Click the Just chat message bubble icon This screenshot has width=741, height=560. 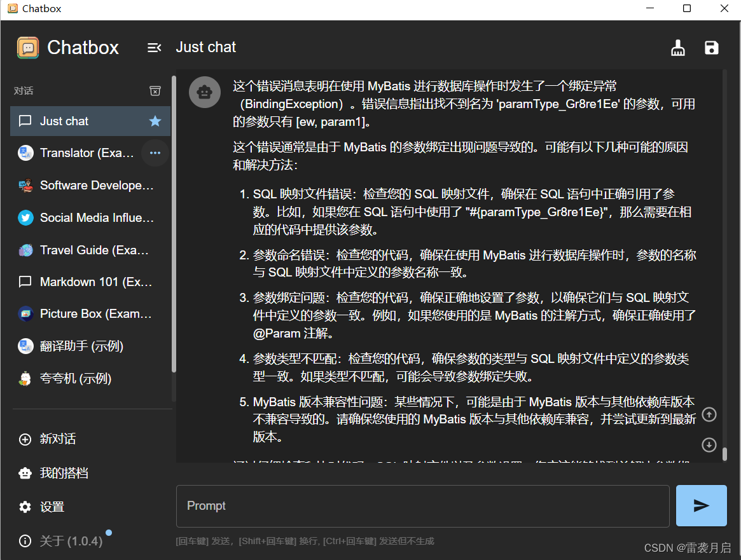pos(25,121)
